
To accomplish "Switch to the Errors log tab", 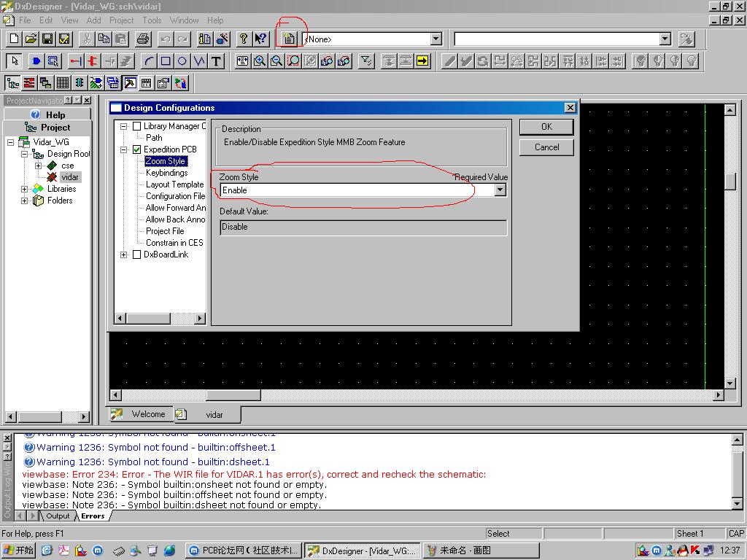I will [x=93, y=516].
